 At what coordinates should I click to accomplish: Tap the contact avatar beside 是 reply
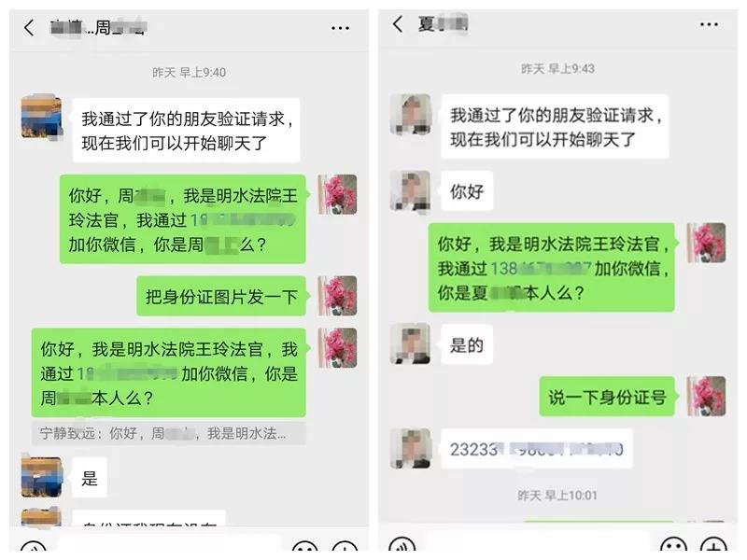tap(41, 478)
